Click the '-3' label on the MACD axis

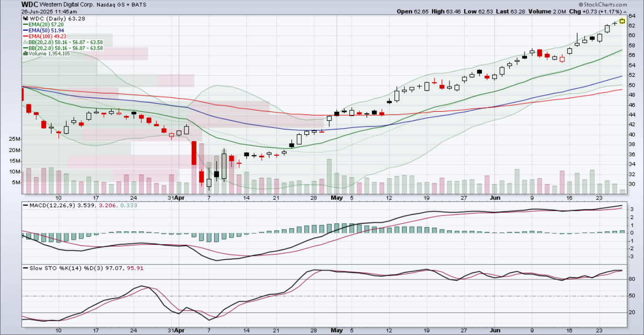[632, 256]
